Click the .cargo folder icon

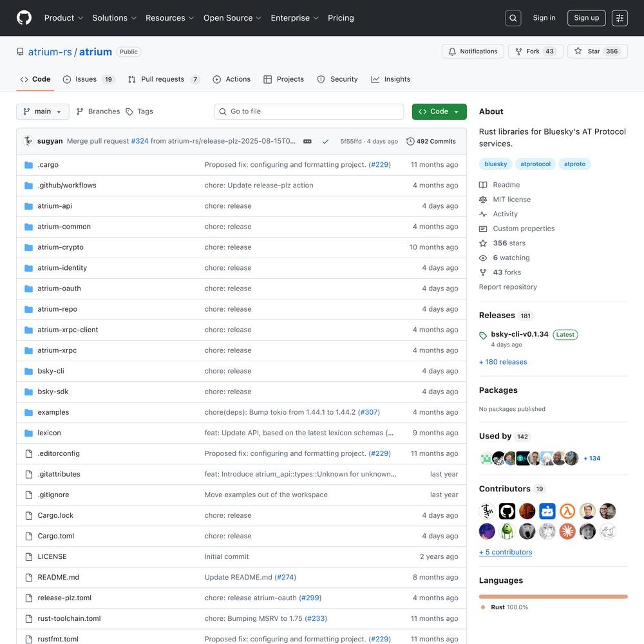[x=29, y=165]
